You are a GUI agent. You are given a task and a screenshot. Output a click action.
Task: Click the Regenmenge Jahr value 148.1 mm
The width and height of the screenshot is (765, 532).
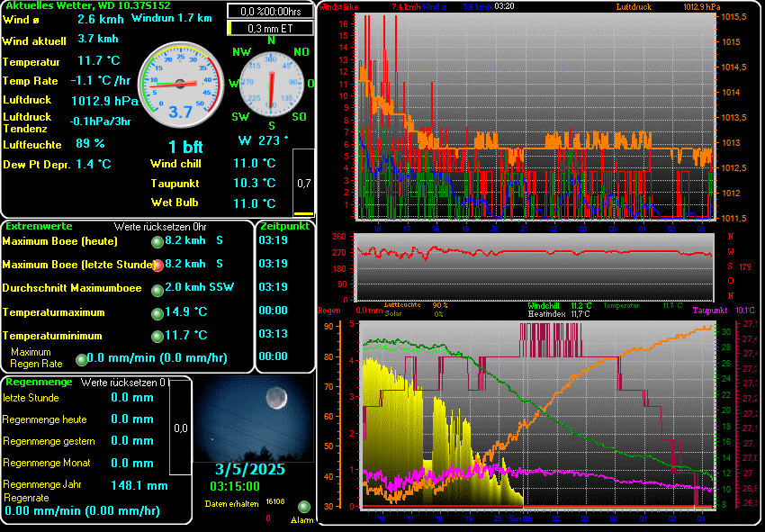[139, 485]
